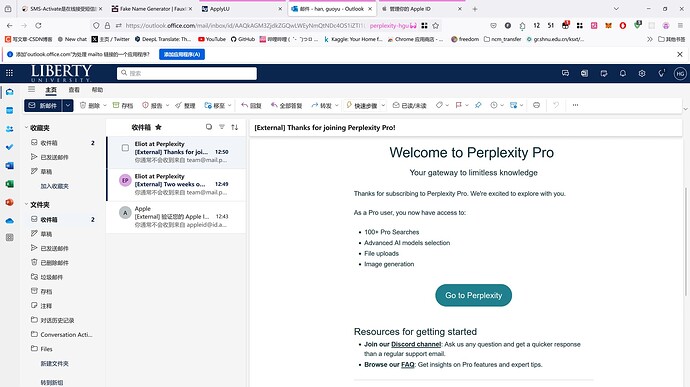Toggle the hamburger navigation pane button
690x387 pixels.
click(31, 89)
